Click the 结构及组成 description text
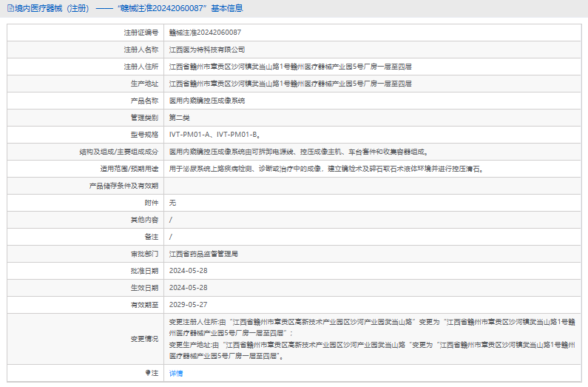The height and width of the screenshot is (387, 588). [x=299, y=152]
